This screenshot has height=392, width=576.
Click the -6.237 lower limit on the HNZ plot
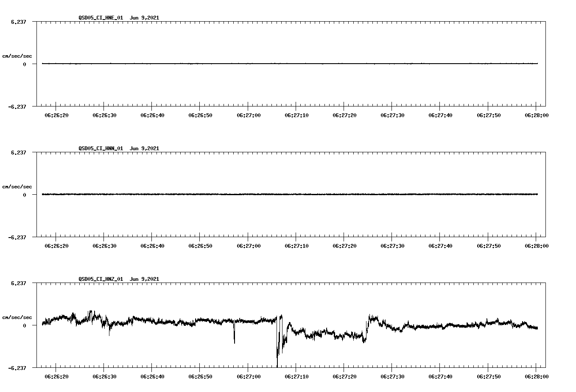click(x=17, y=368)
